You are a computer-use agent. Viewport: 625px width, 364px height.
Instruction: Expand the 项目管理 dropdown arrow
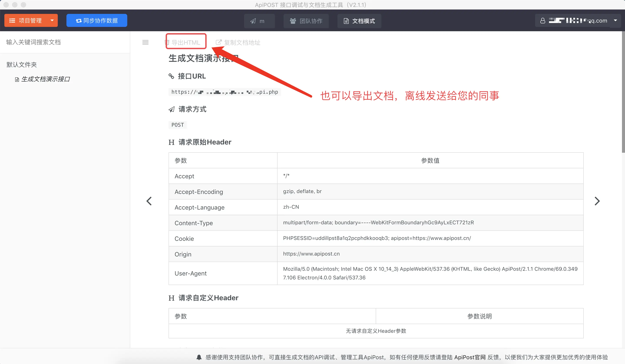(52, 20)
